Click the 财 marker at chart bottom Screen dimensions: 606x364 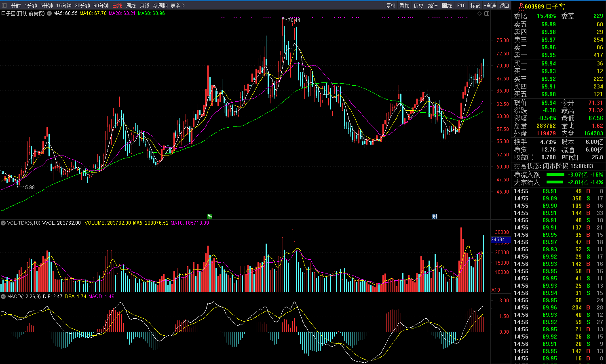click(435, 217)
